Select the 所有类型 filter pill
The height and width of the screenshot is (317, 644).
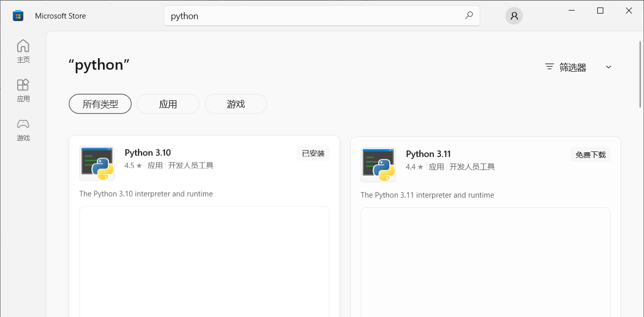point(100,104)
